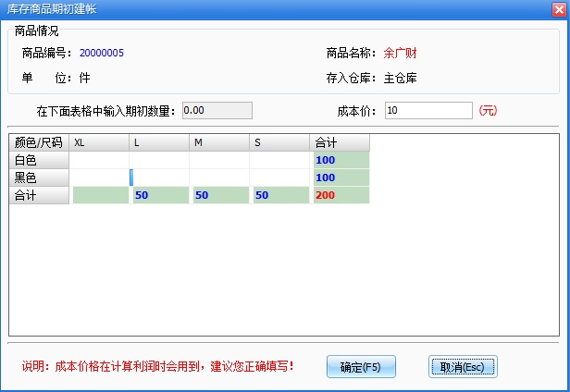Select the 白色 row header
This screenshot has width=570, height=392.
point(39,160)
